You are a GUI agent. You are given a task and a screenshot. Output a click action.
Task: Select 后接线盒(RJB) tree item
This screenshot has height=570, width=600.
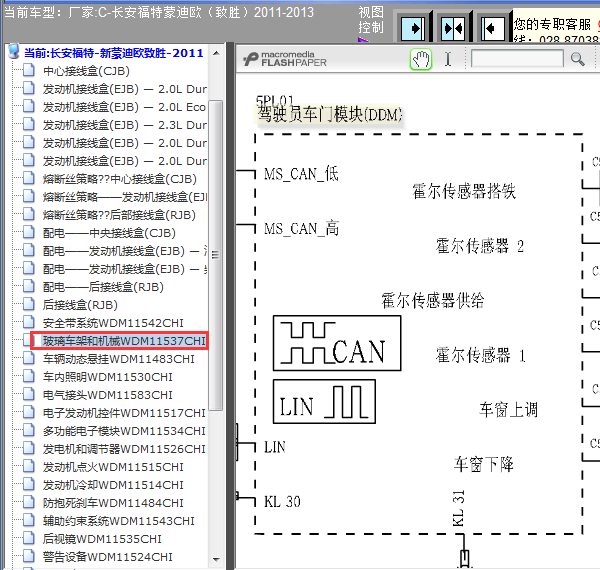pos(80,305)
